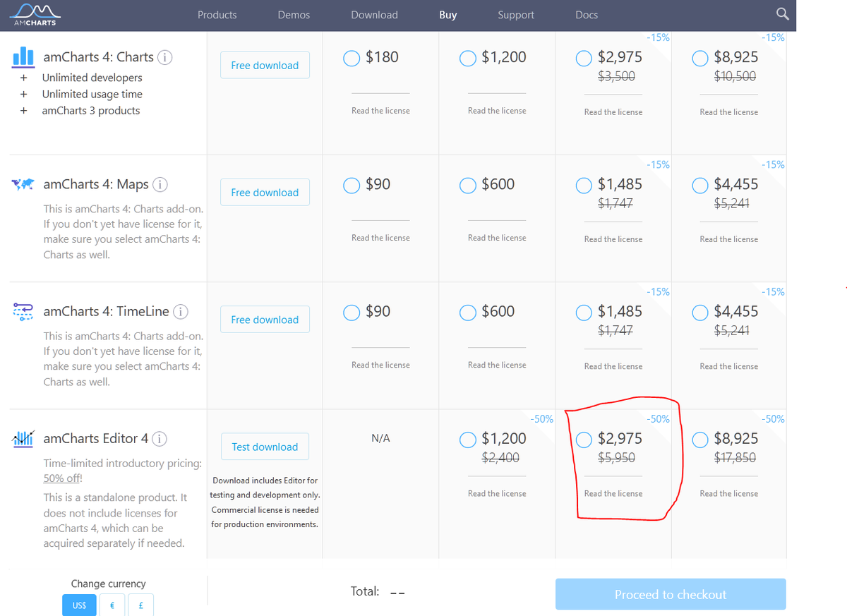The width and height of the screenshot is (847, 616).
Task: Go to the Download page
Action: pyautogui.click(x=374, y=15)
